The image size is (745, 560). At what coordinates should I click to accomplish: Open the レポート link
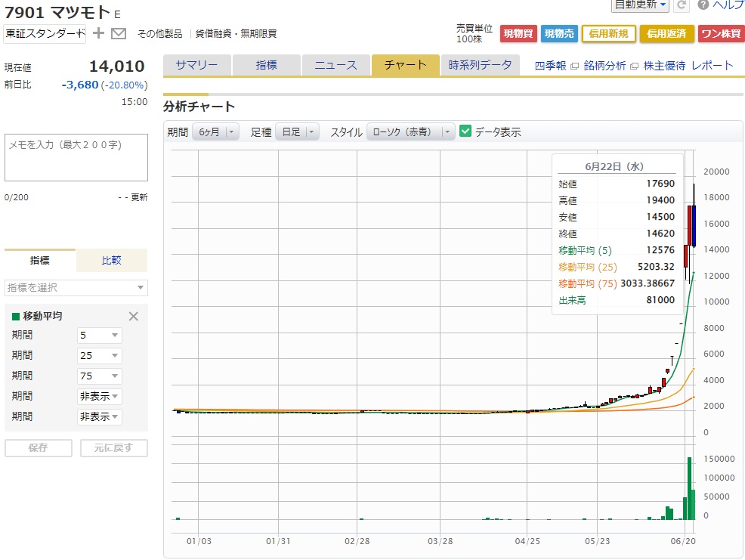[713, 66]
